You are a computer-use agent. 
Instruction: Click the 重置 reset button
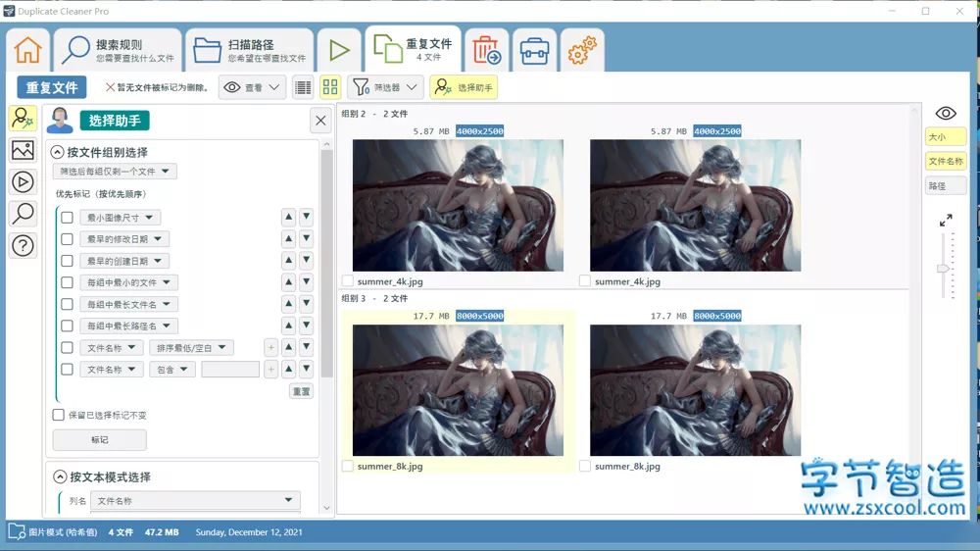click(301, 391)
